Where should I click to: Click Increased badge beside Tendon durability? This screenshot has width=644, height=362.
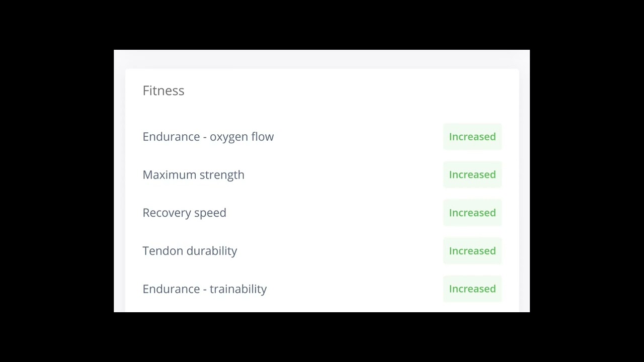click(472, 251)
